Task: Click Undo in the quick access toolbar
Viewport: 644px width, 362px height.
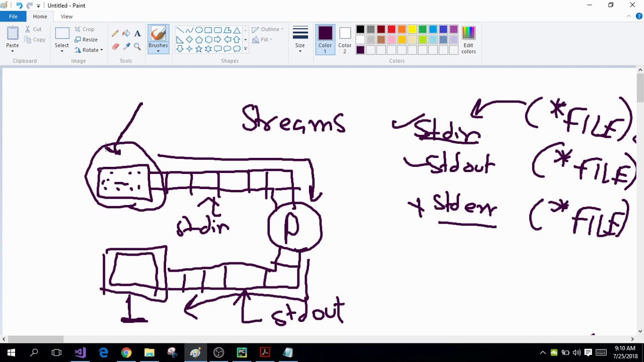Action: (x=19, y=6)
